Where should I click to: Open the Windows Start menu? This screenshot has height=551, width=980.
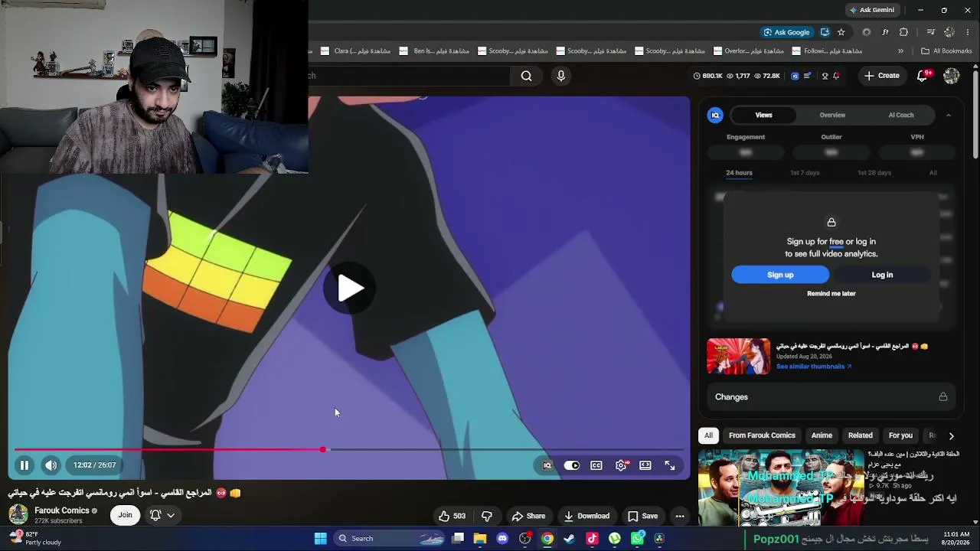click(321, 539)
